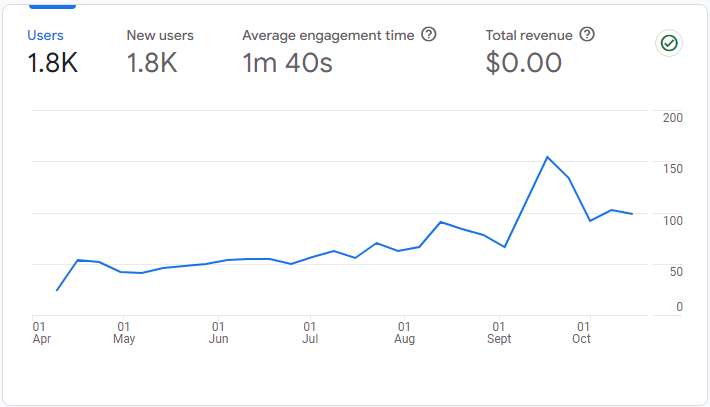This screenshot has height=407, width=710.
Task: Click the last data point of the line in October
Action: [x=632, y=214]
